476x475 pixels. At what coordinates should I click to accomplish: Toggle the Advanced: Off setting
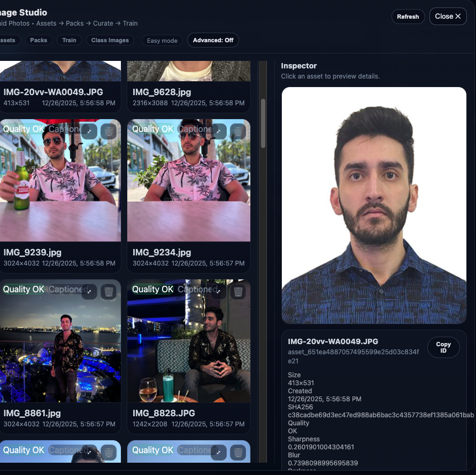[213, 41]
